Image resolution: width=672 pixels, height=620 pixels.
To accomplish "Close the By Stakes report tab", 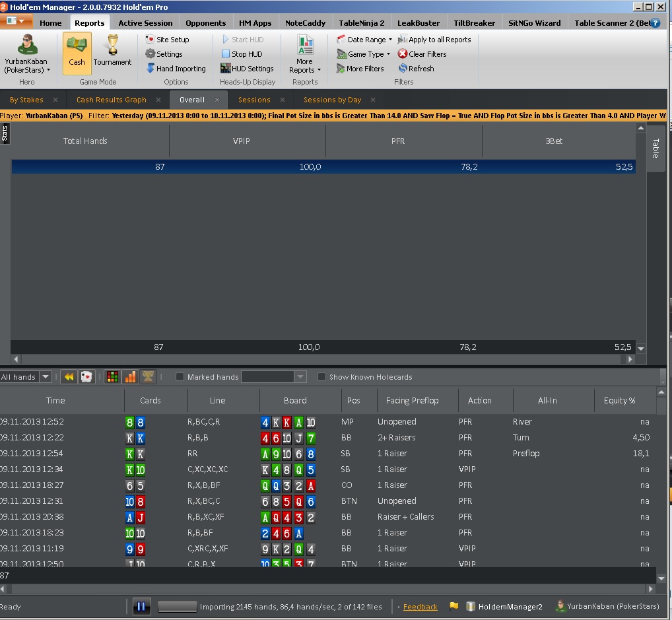I will [x=55, y=100].
